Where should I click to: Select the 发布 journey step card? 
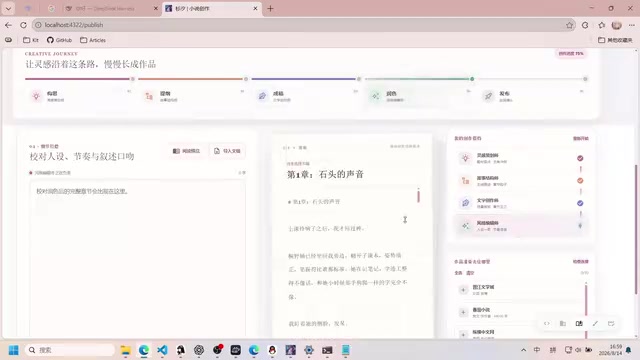[x=531, y=97]
